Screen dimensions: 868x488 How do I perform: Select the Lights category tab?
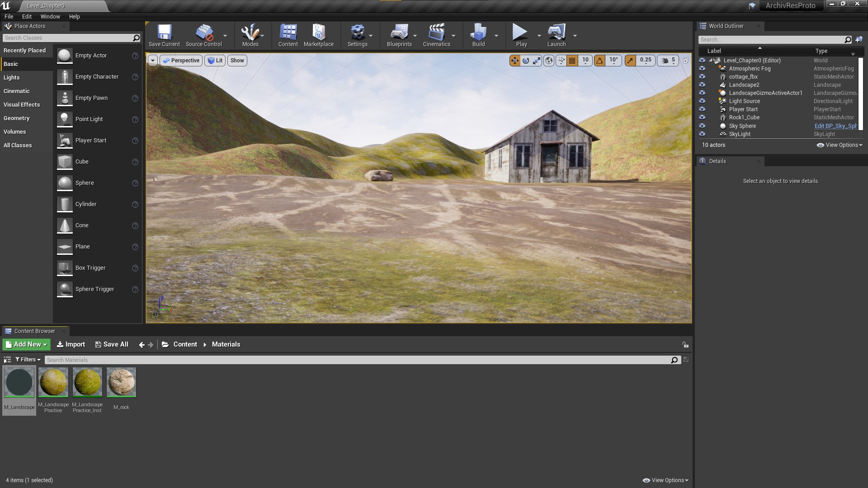tap(12, 78)
